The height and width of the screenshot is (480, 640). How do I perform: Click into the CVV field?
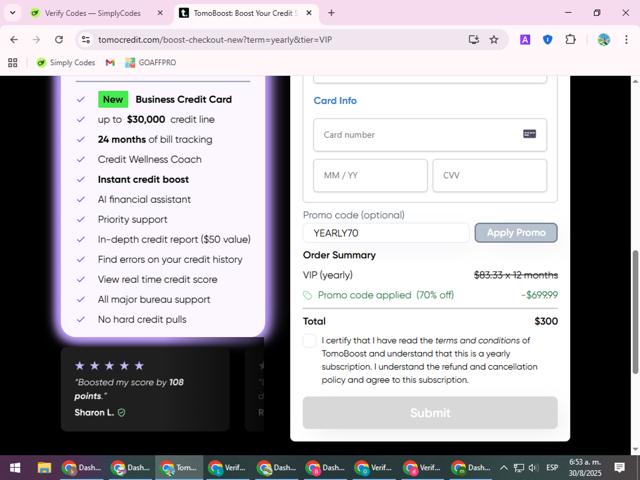click(489, 176)
